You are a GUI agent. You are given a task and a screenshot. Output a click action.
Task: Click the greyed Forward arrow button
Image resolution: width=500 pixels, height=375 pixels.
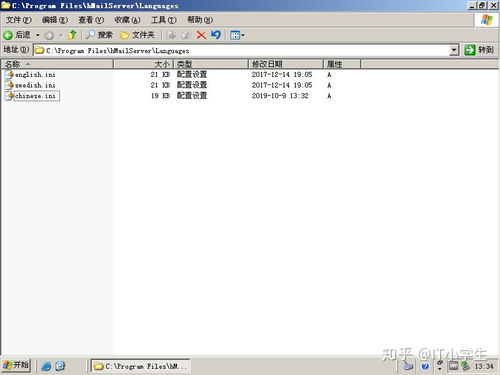49,35
